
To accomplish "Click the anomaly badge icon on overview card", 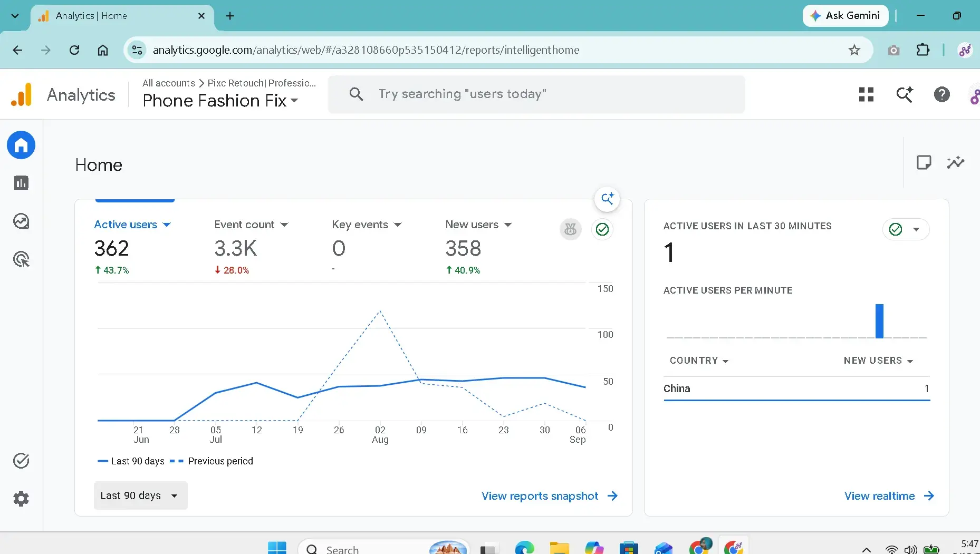I will coord(570,229).
